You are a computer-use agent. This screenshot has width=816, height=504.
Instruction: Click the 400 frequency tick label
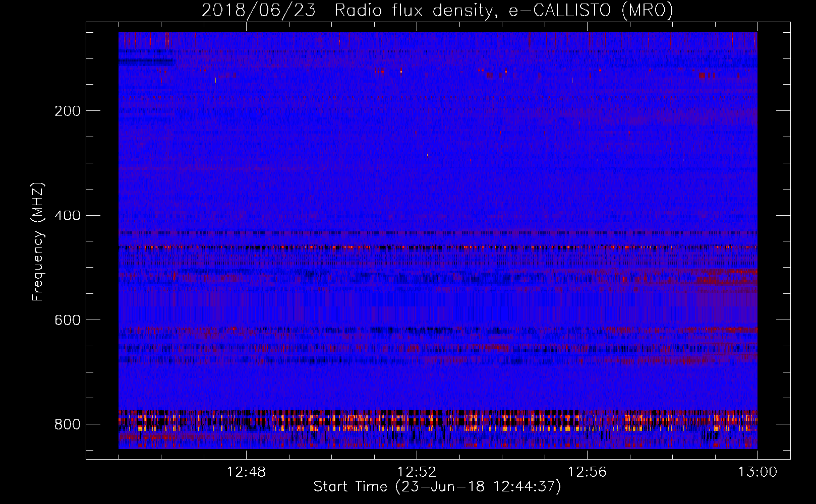click(x=67, y=216)
